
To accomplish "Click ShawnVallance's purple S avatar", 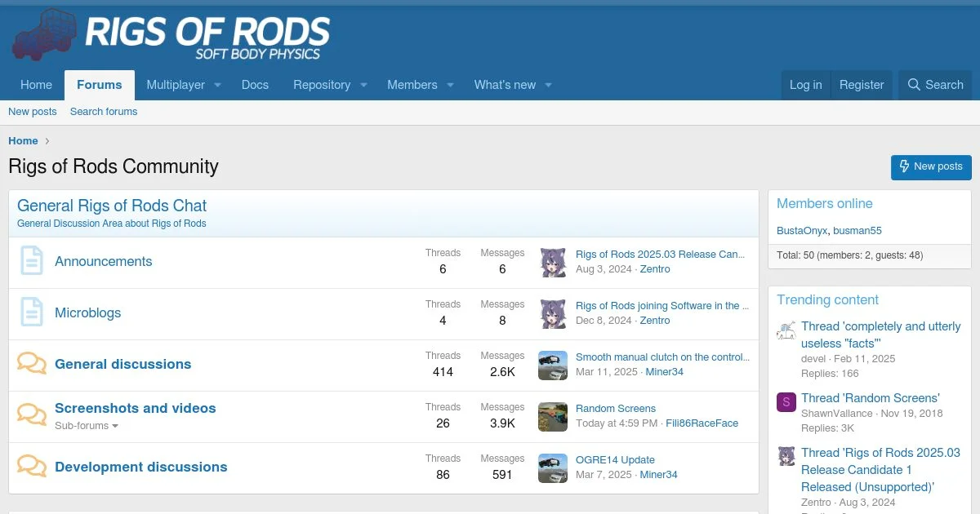I will (x=786, y=401).
